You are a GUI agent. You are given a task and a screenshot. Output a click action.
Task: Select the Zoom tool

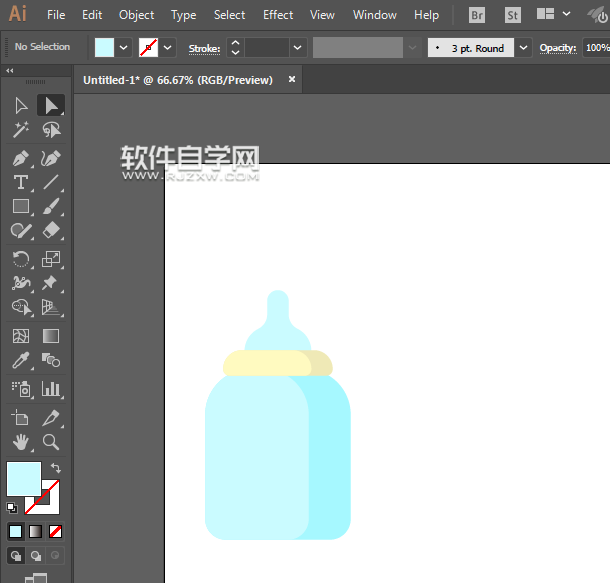coord(51,442)
